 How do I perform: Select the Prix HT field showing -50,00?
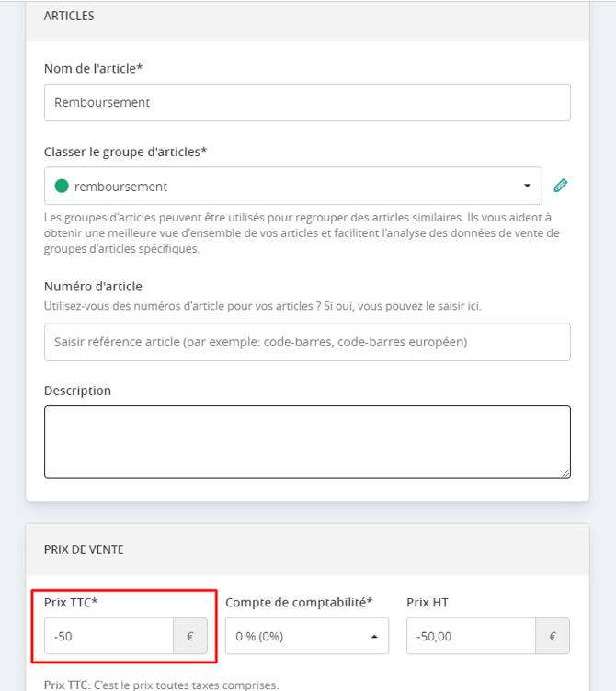pos(471,636)
